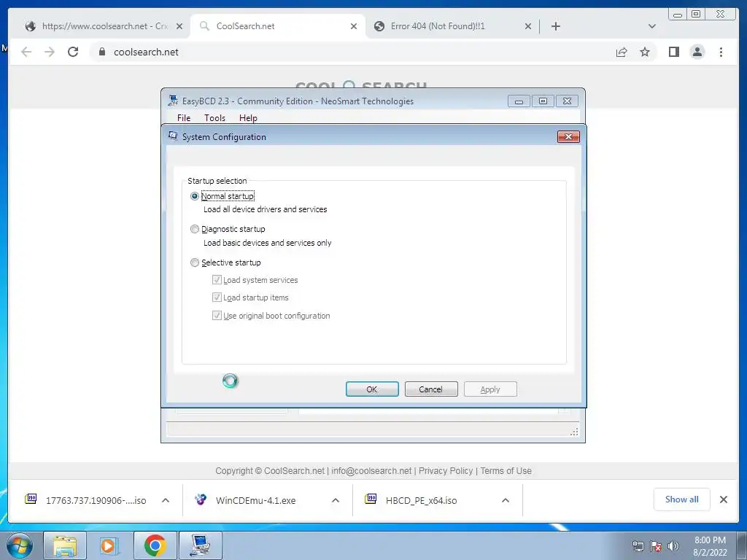Open the Privacy Policy link
747x560 pixels.
[446, 471]
